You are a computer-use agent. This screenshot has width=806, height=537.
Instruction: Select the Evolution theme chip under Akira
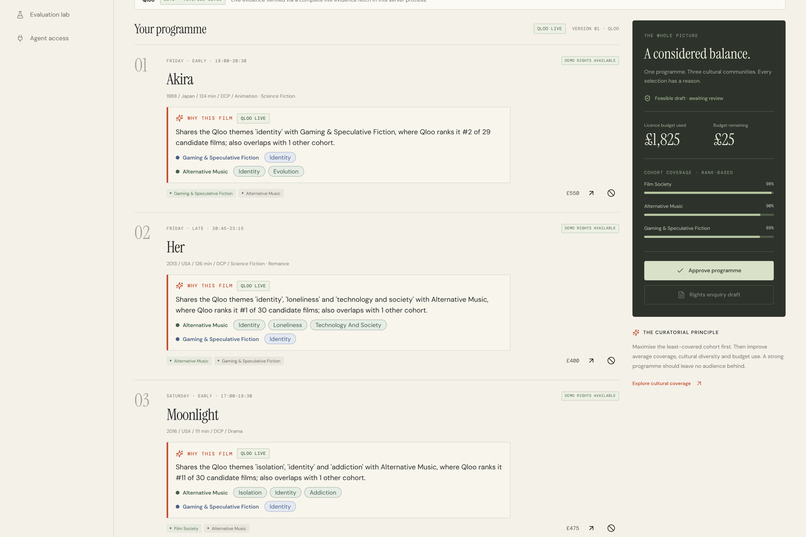286,172
